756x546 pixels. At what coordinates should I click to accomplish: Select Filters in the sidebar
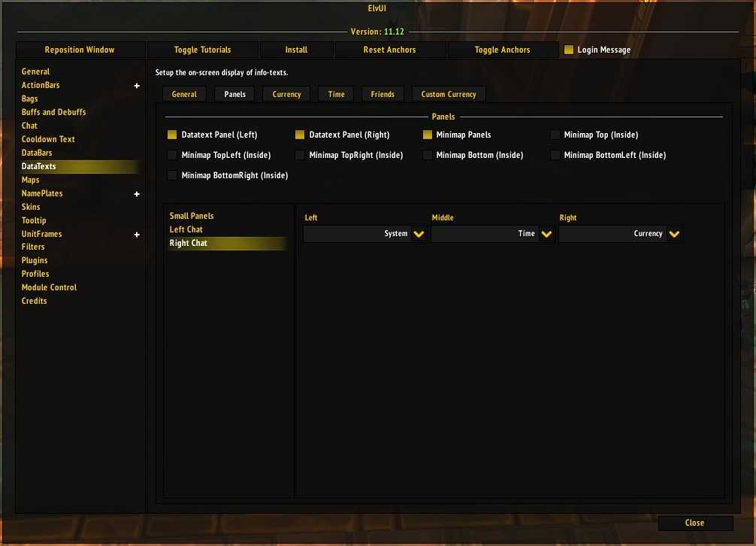click(x=33, y=247)
